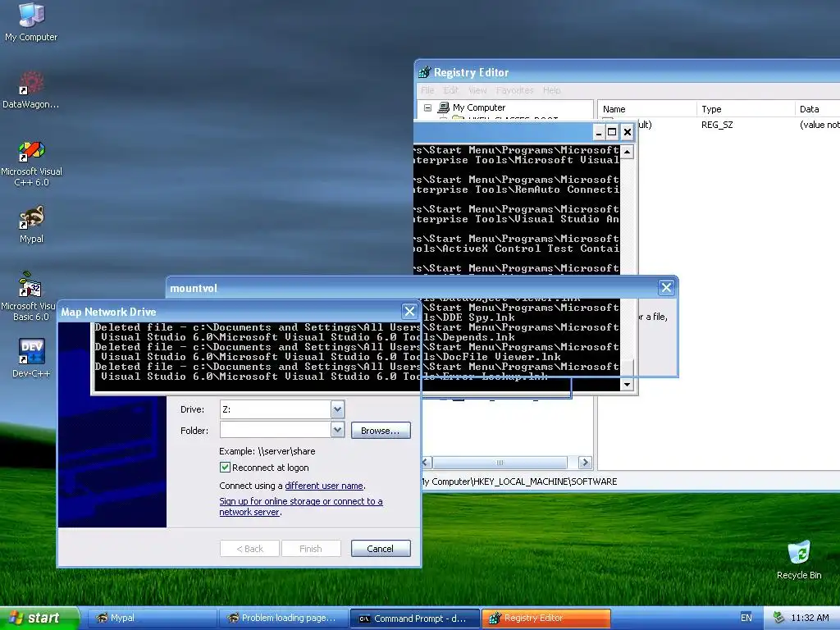840x630 pixels.
Task: Click the < Back button
Action: (249, 549)
